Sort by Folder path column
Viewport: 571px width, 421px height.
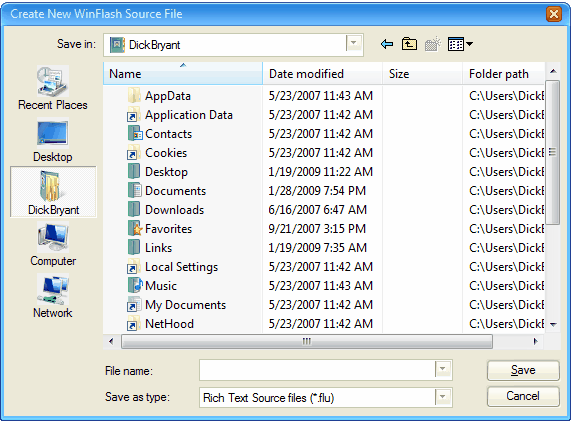[504, 74]
